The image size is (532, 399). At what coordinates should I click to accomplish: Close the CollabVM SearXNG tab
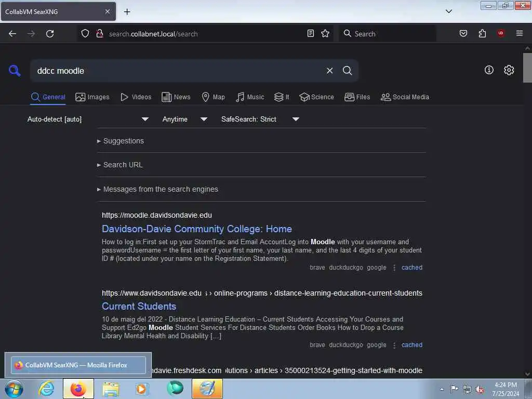(x=108, y=11)
